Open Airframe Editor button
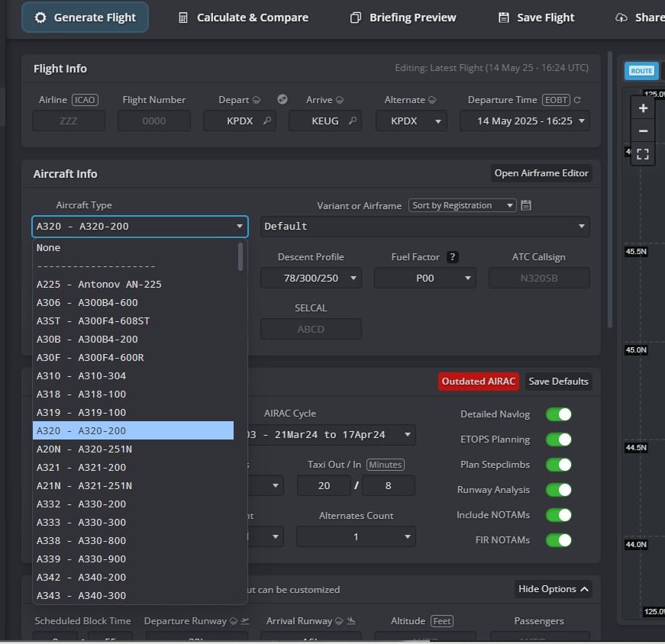 point(541,173)
